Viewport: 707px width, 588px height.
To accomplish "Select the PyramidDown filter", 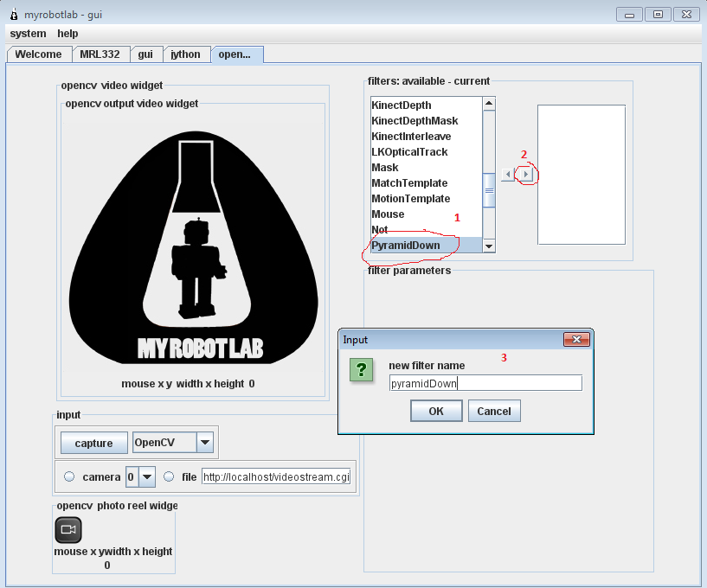I will 426,245.
